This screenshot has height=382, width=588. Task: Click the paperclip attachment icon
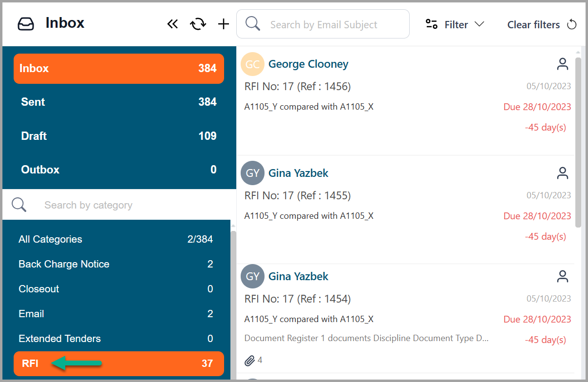click(249, 361)
